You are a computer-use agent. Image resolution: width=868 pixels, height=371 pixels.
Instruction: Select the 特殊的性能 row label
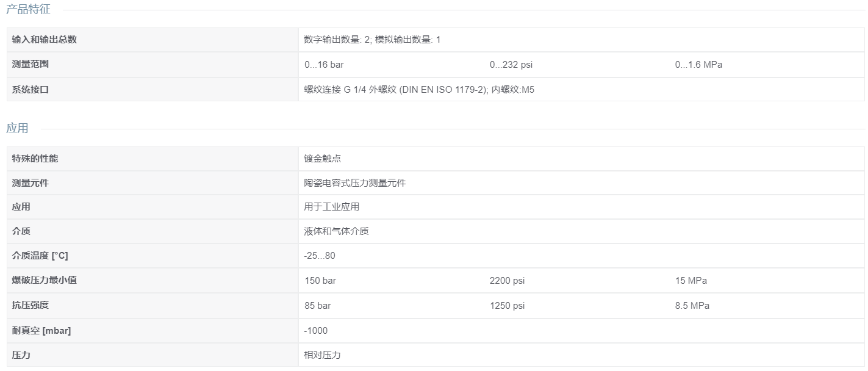pyautogui.click(x=35, y=159)
